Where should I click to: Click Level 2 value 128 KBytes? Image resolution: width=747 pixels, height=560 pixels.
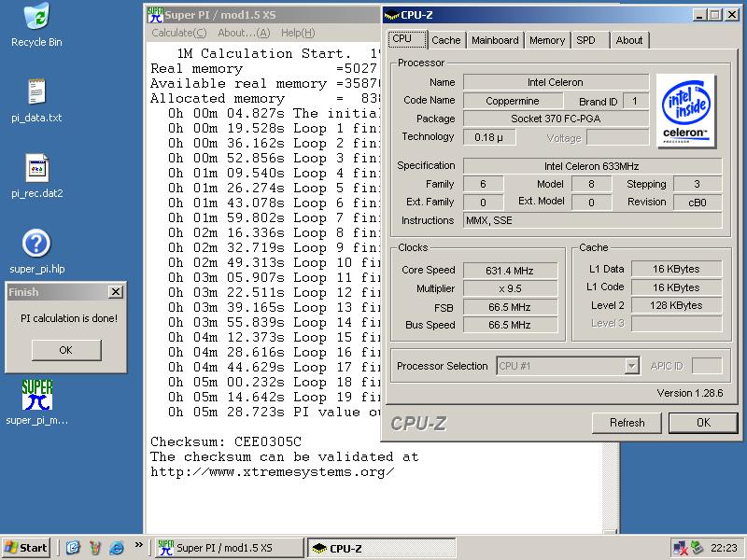tap(676, 305)
